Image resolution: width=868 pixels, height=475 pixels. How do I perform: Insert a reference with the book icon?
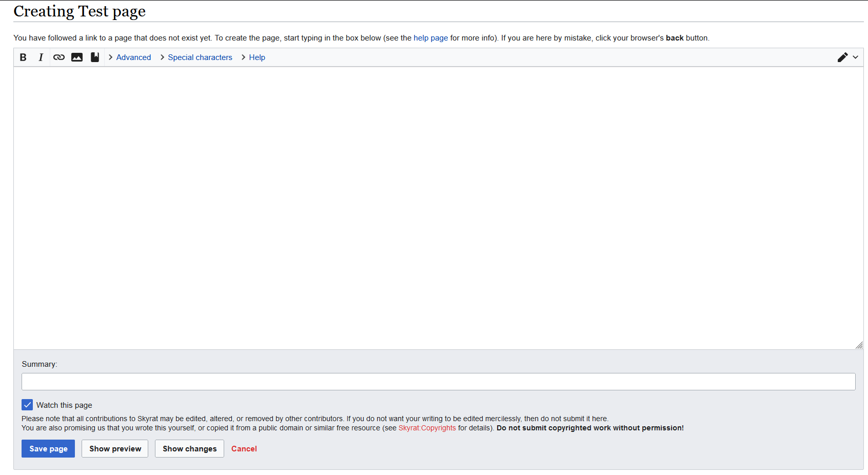(x=95, y=57)
